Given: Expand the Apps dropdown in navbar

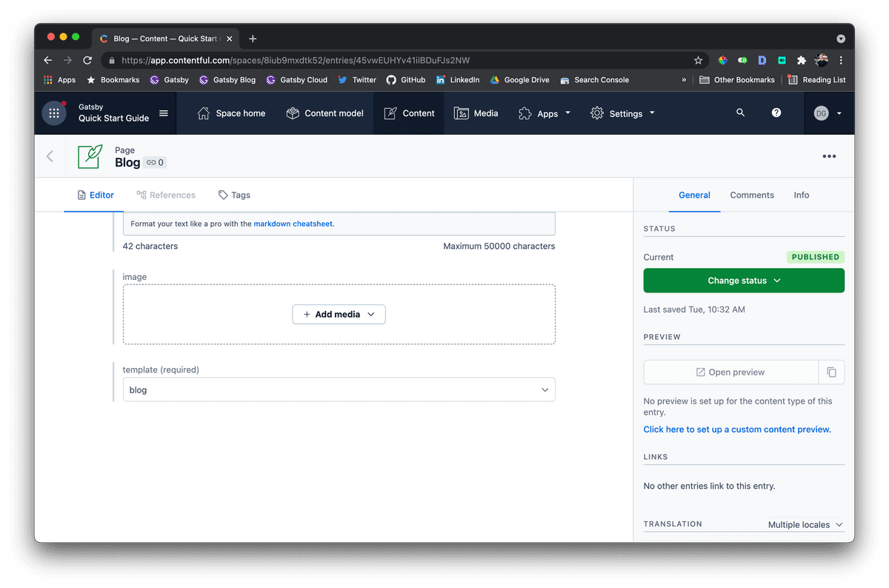Looking at the screenshot, I should pyautogui.click(x=545, y=113).
